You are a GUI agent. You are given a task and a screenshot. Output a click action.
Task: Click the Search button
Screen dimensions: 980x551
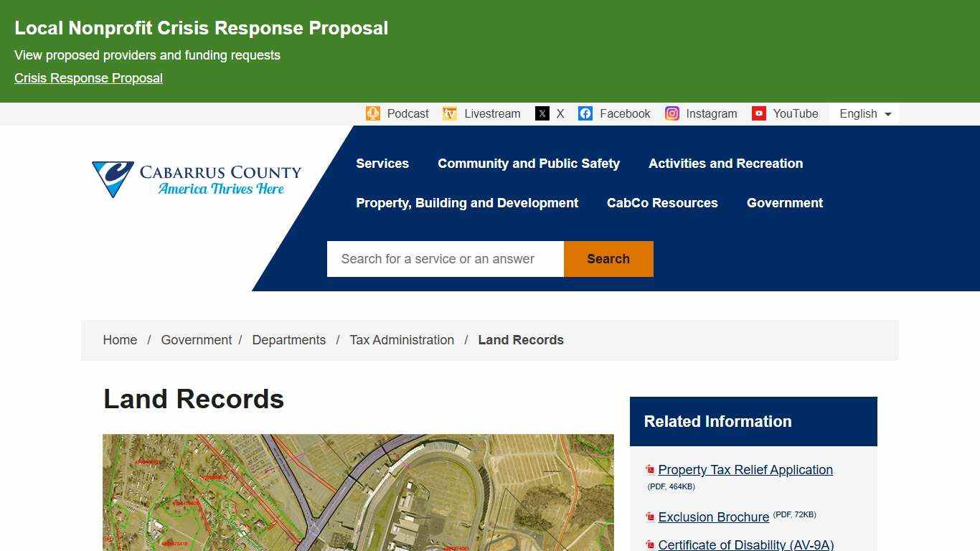point(608,259)
